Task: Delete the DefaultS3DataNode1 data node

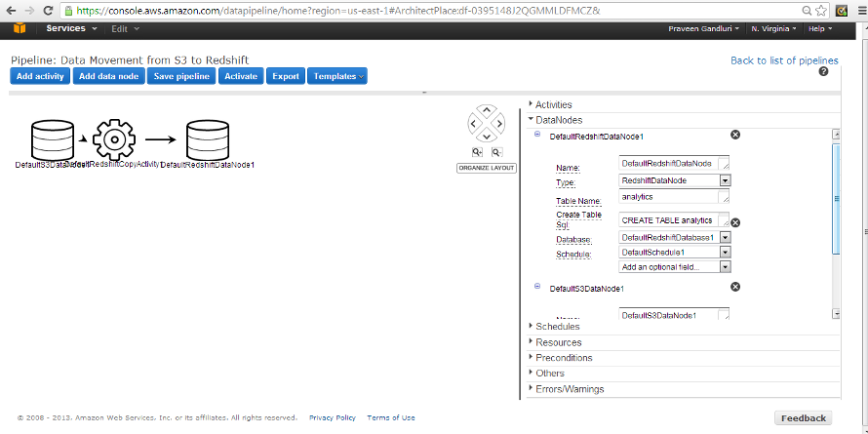Action: point(735,287)
